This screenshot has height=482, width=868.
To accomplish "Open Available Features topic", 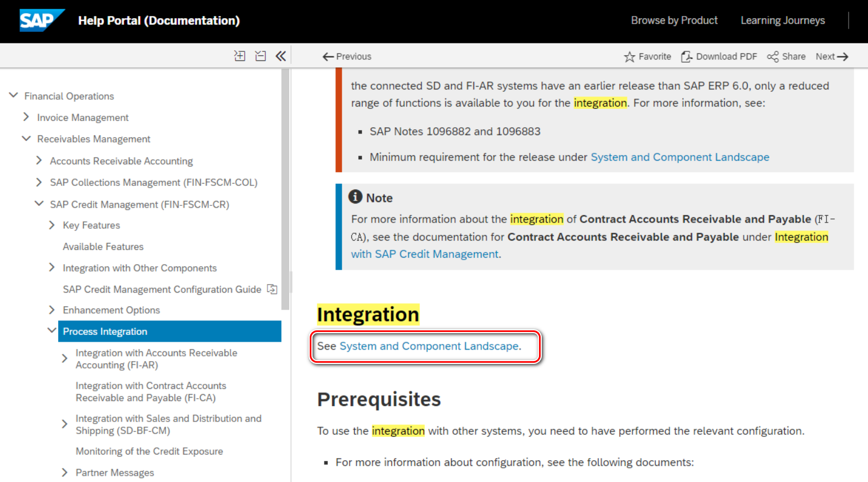I will [103, 246].
